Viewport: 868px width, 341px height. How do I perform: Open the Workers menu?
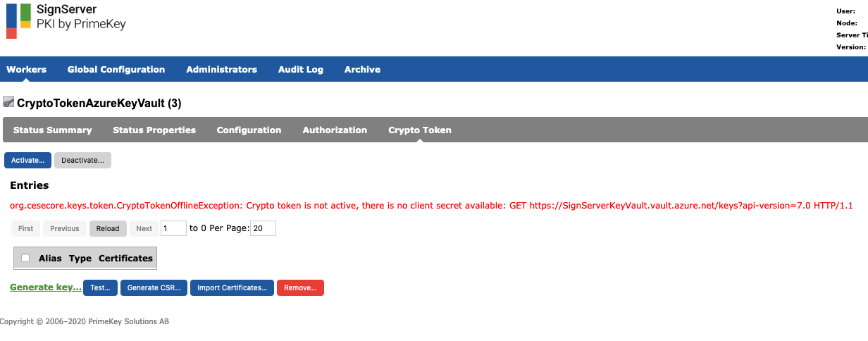(x=26, y=69)
